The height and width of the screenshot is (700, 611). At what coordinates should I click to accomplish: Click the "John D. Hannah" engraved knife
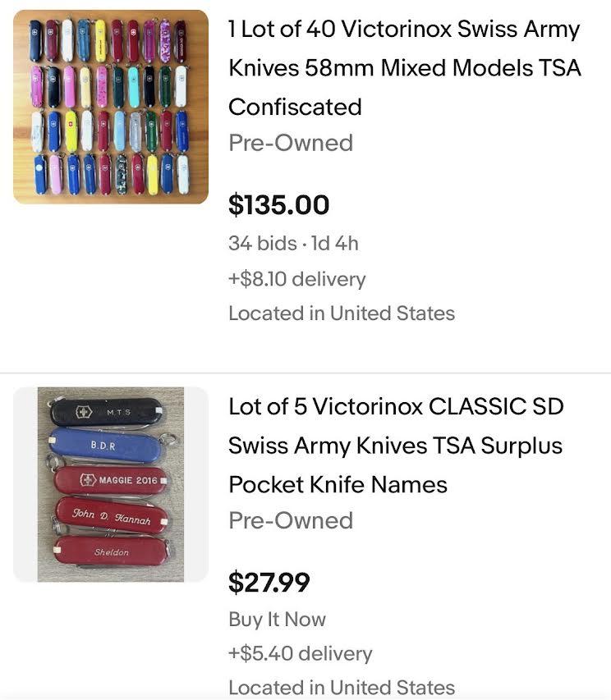point(112,516)
